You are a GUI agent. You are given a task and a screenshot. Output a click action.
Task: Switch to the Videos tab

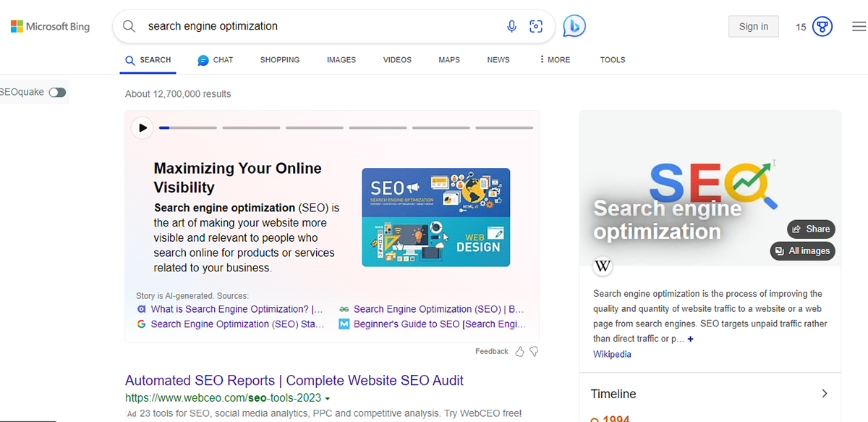coord(397,60)
